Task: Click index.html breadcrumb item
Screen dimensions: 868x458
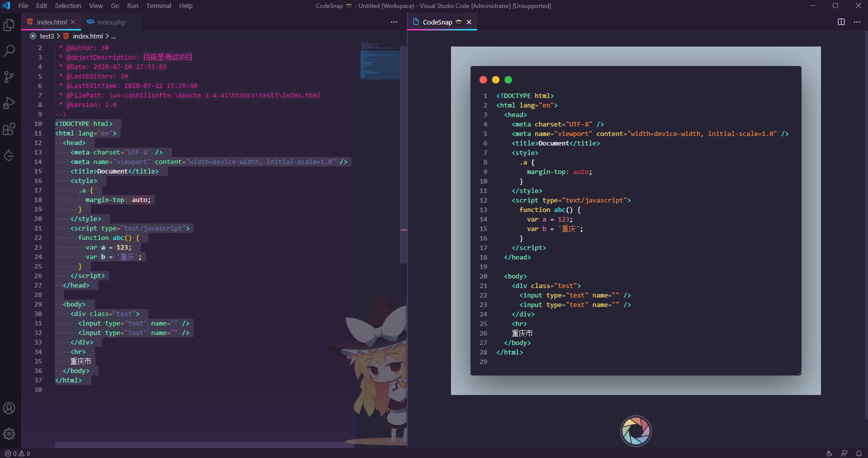Action: point(88,36)
